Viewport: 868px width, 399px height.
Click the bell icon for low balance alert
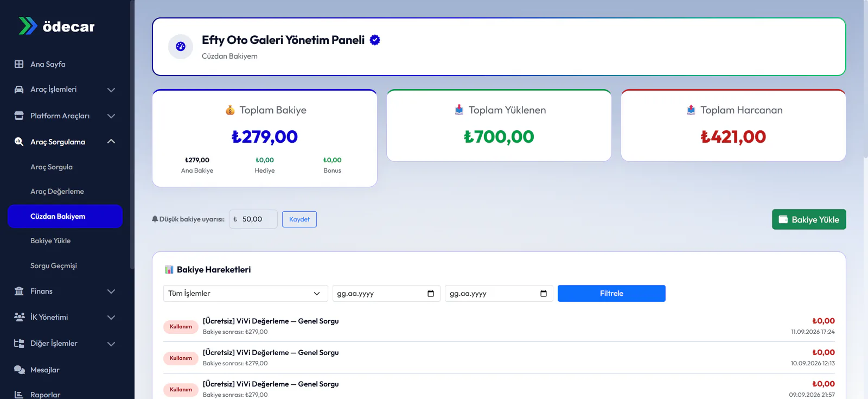pyautogui.click(x=155, y=219)
